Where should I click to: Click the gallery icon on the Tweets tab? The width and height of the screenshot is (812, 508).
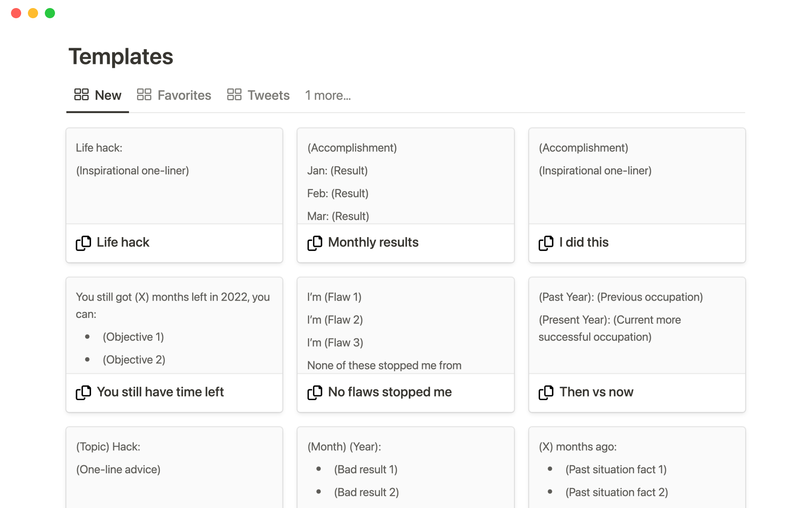pyautogui.click(x=234, y=94)
